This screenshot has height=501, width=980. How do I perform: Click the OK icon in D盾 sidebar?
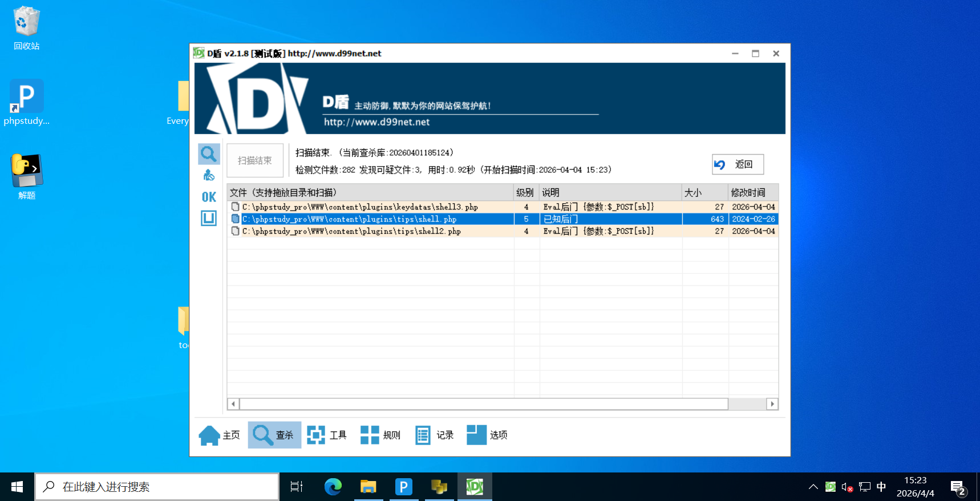tap(209, 197)
